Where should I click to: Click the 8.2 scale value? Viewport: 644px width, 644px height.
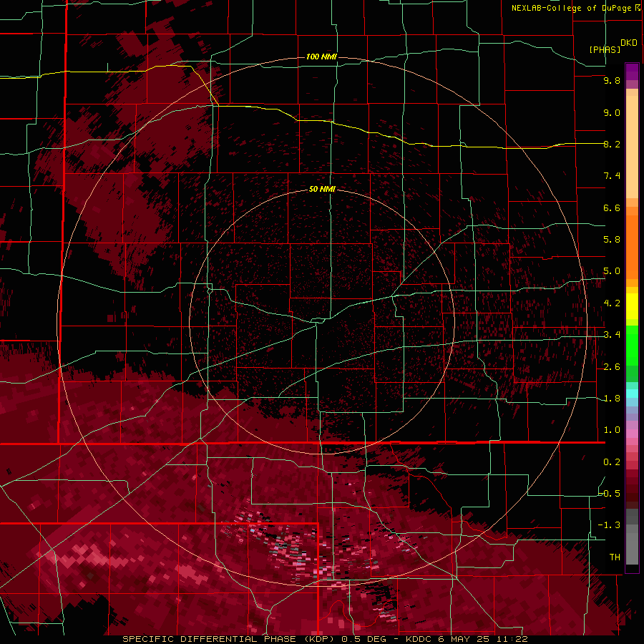click(x=612, y=144)
